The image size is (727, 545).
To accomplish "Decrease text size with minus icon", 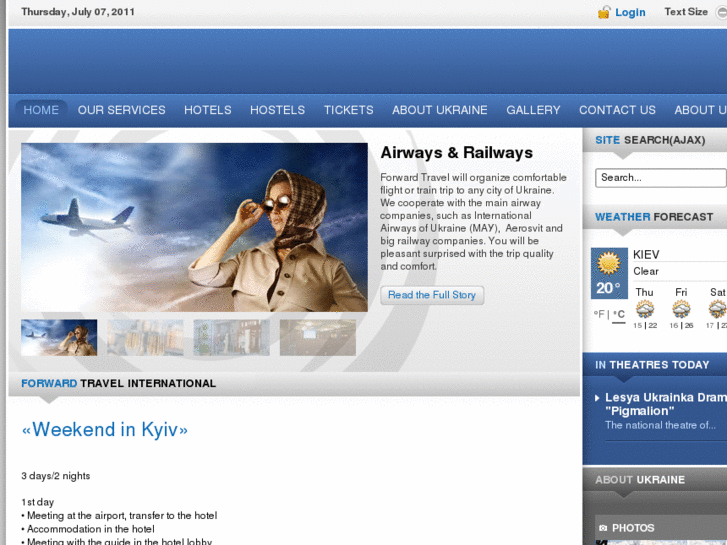I will pos(722,13).
